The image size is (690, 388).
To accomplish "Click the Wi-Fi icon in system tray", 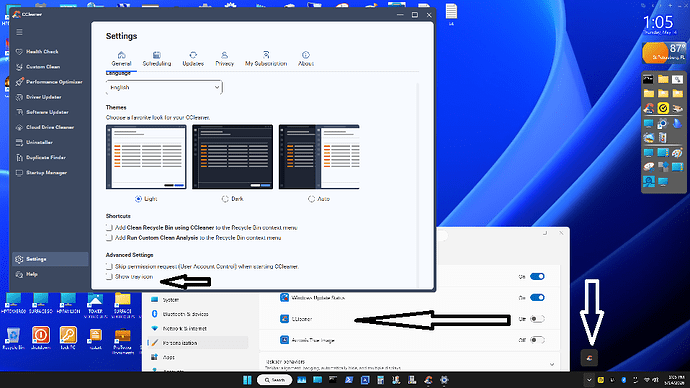I will (x=647, y=380).
